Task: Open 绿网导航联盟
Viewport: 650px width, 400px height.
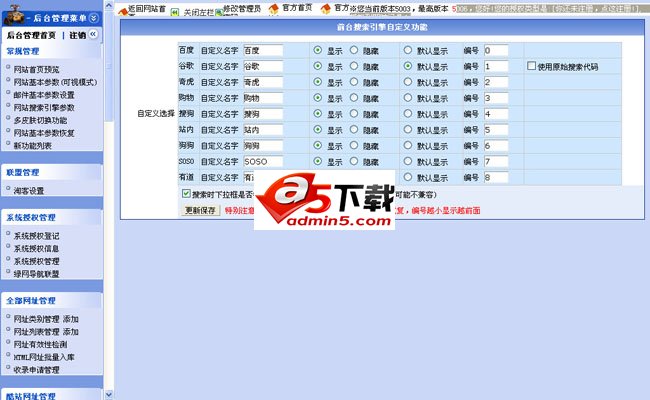Action: click(36, 274)
